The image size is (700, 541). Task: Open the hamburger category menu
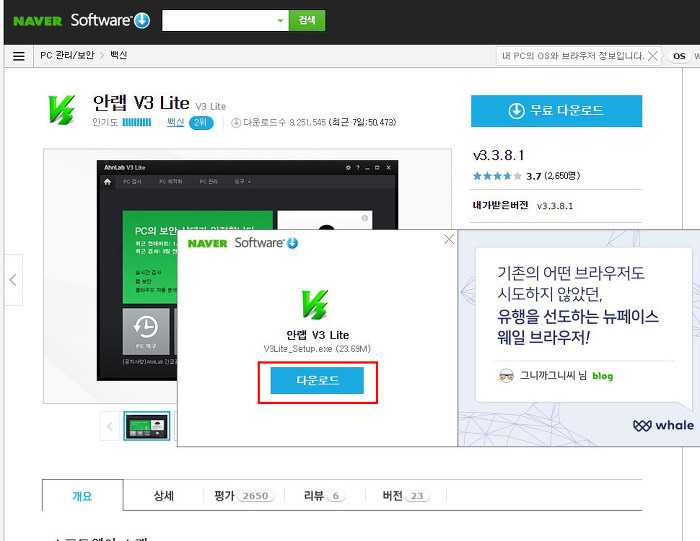pyautogui.click(x=19, y=56)
